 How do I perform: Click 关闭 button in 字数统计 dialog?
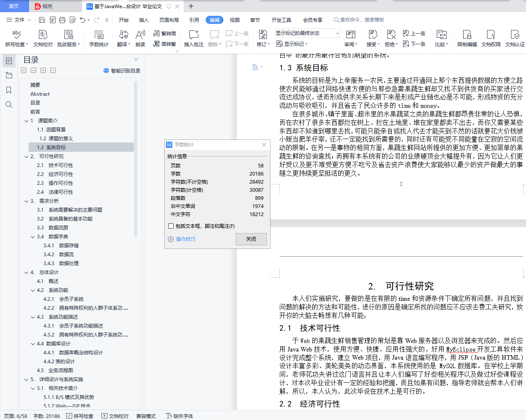click(251, 239)
